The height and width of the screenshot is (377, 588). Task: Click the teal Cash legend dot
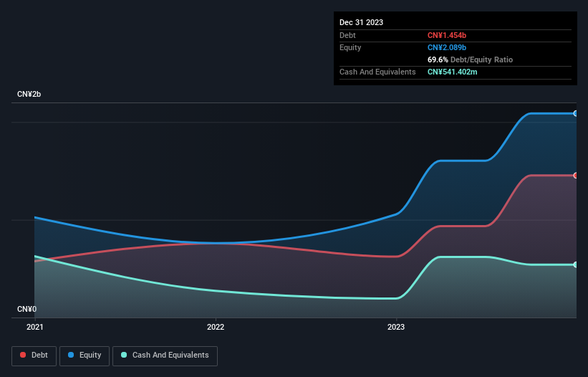click(125, 355)
